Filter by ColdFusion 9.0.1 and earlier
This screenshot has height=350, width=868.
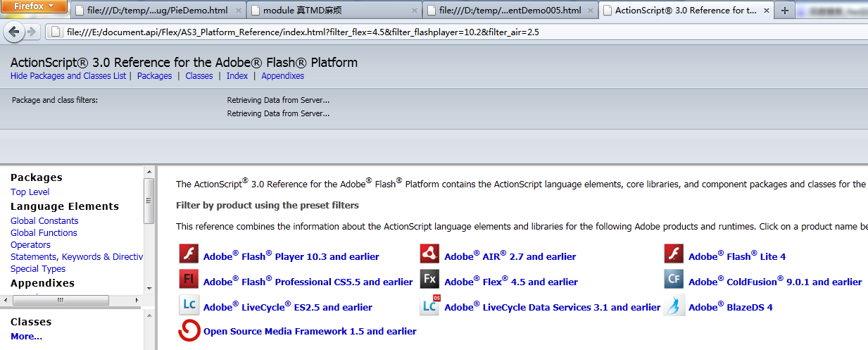[775, 282]
